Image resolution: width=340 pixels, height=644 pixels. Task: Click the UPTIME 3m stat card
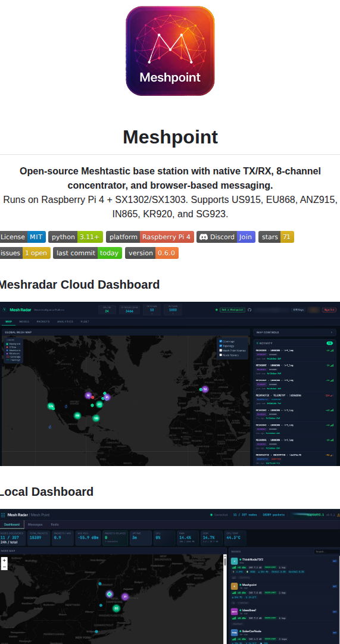coord(140,538)
